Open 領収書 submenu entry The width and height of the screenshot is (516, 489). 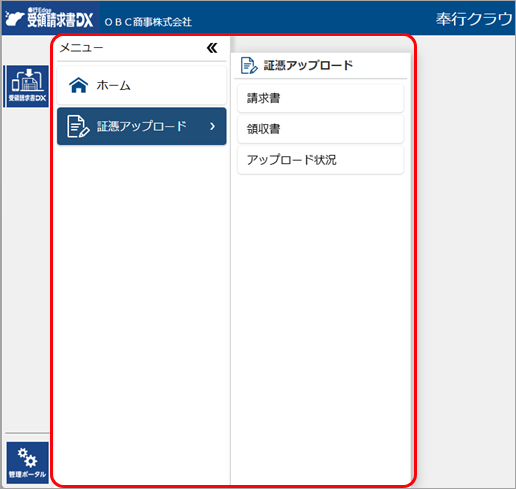tap(321, 129)
